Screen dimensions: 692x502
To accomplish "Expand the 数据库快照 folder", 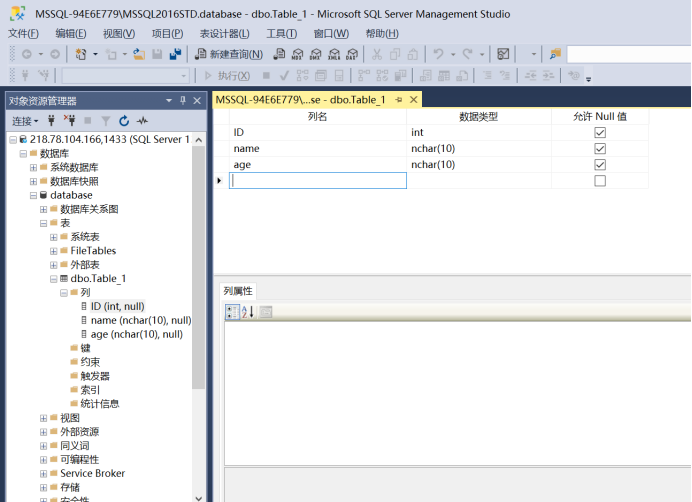I will pyautogui.click(x=33, y=181).
